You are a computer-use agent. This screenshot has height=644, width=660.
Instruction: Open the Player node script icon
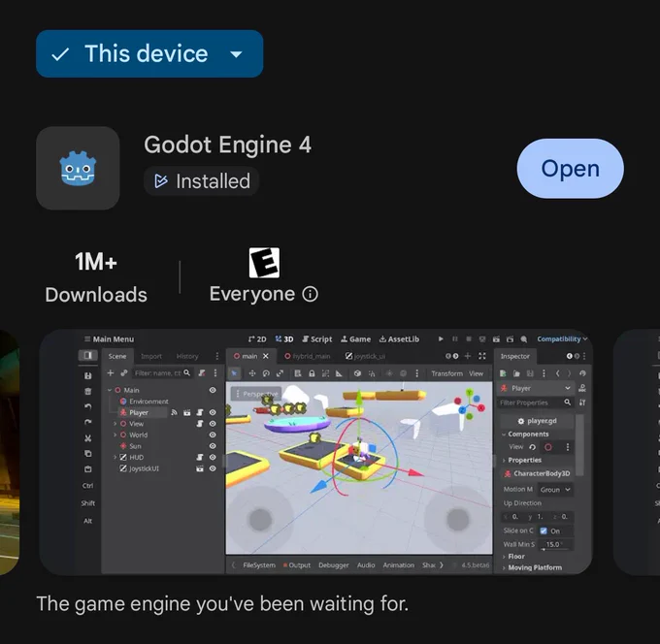pos(200,412)
